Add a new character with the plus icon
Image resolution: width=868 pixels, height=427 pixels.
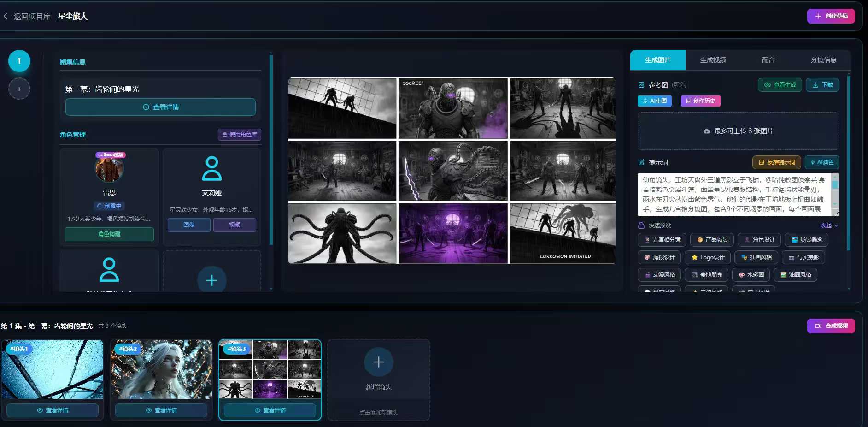click(212, 280)
